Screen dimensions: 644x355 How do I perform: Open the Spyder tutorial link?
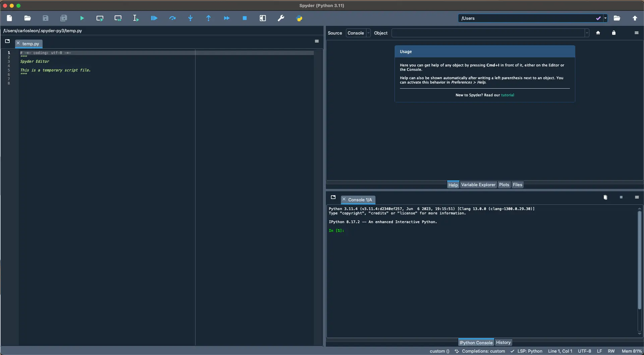click(x=508, y=95)
